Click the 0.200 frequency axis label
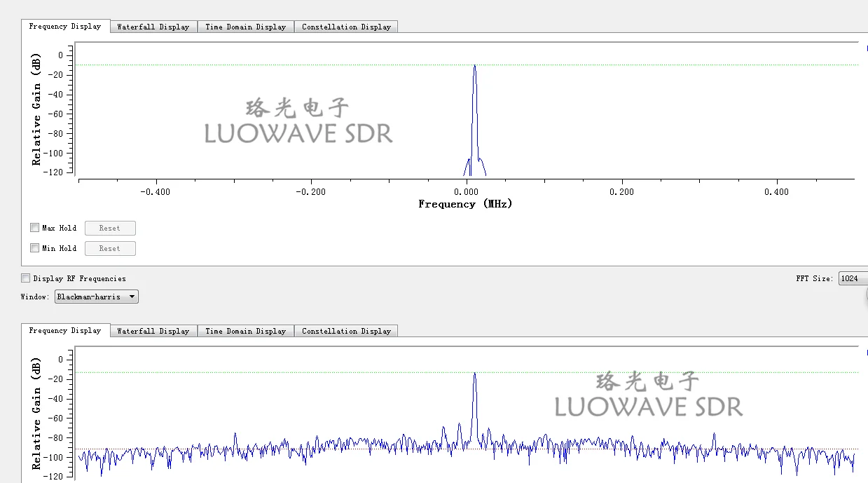 pyautogui.click(x=621, y=192)
